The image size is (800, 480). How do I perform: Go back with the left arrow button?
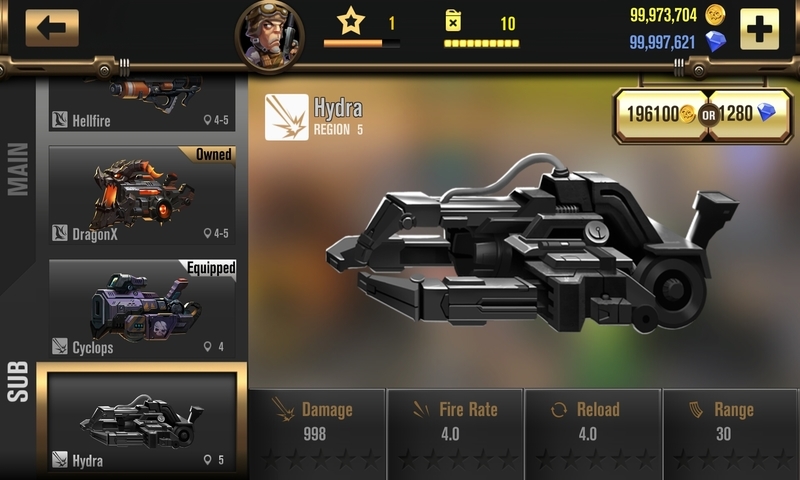click(x=52, y=28)
